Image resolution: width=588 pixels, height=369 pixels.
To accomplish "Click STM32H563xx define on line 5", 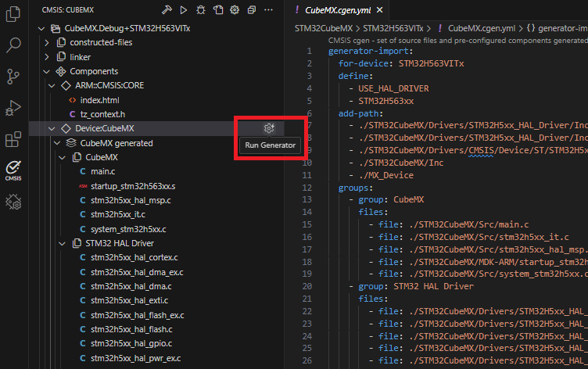I will point(386,101).
